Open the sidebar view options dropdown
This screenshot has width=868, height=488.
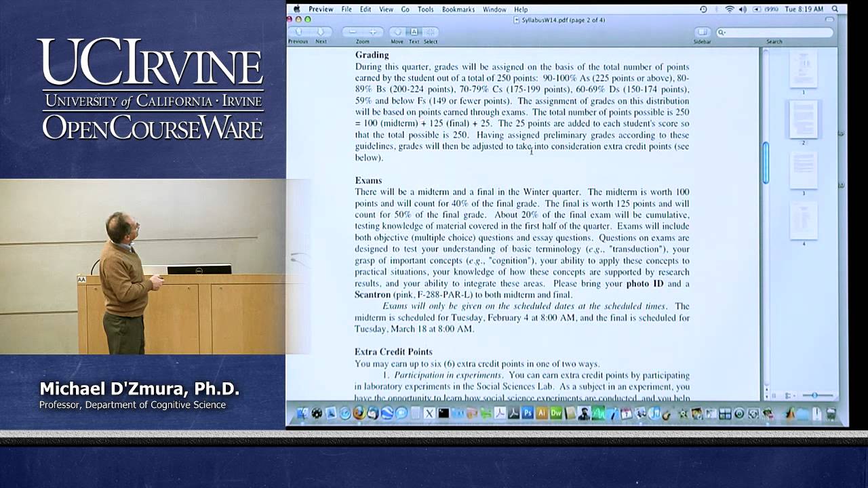tap(789, 395)
